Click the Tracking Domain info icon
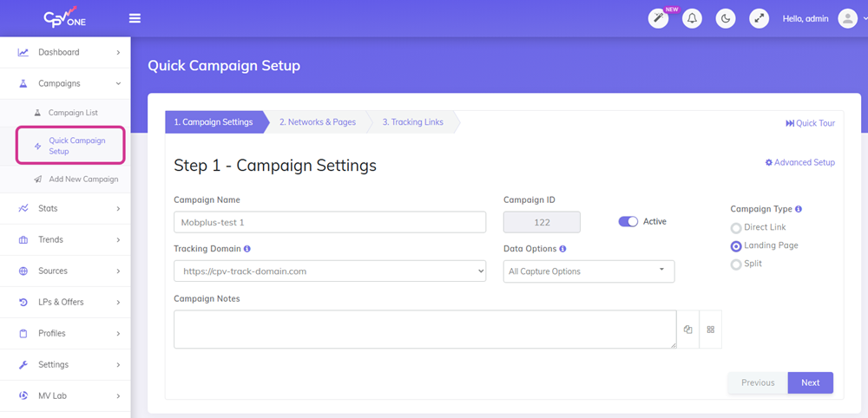The height and width of the screenshot is (418, 868). point(247,249)
